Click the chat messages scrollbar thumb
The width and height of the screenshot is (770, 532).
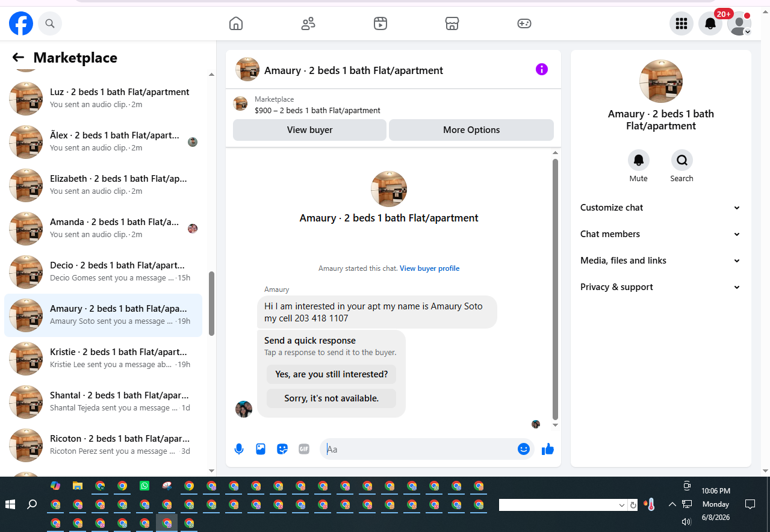[555, 289]
